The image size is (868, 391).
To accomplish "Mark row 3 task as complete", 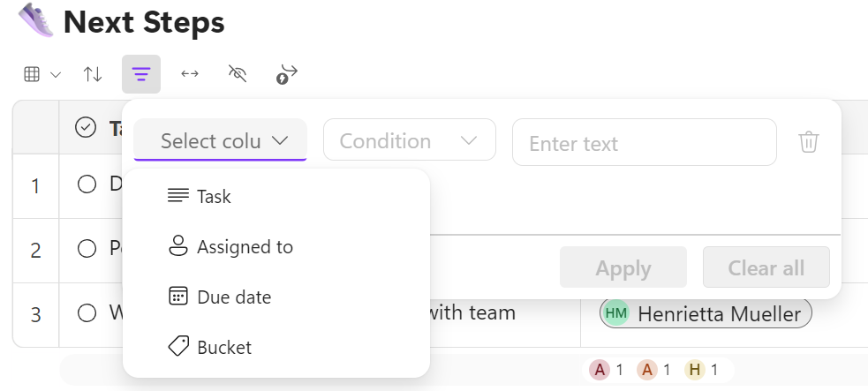I will tap(87, 312).
